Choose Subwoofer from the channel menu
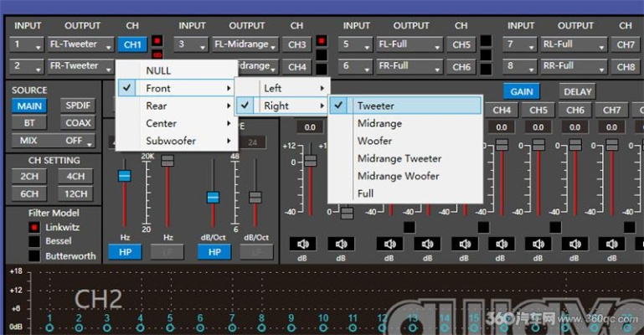Viewport: 644px width, 335px height. [171, 141]
